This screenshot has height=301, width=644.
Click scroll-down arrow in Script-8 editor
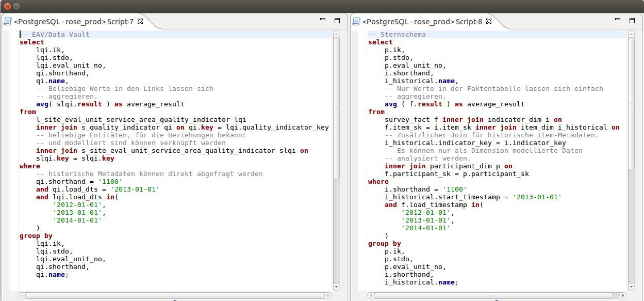coord(631,287)
